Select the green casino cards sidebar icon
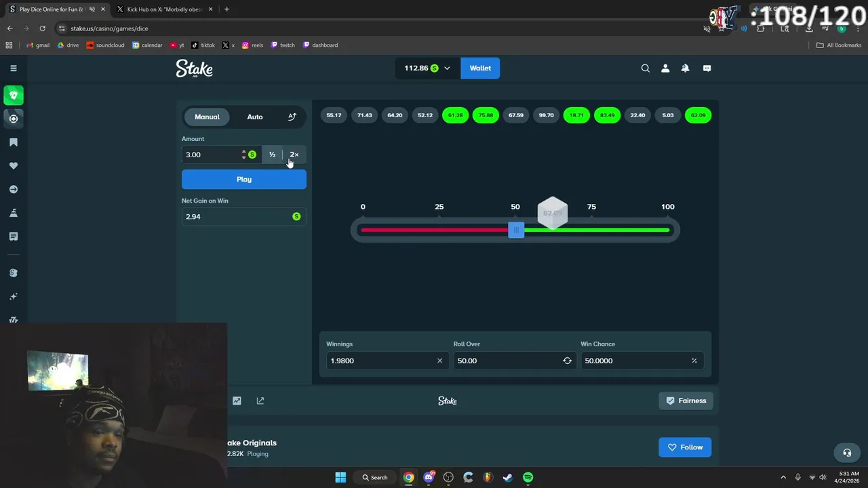868x488 pixels. (13, 96)
